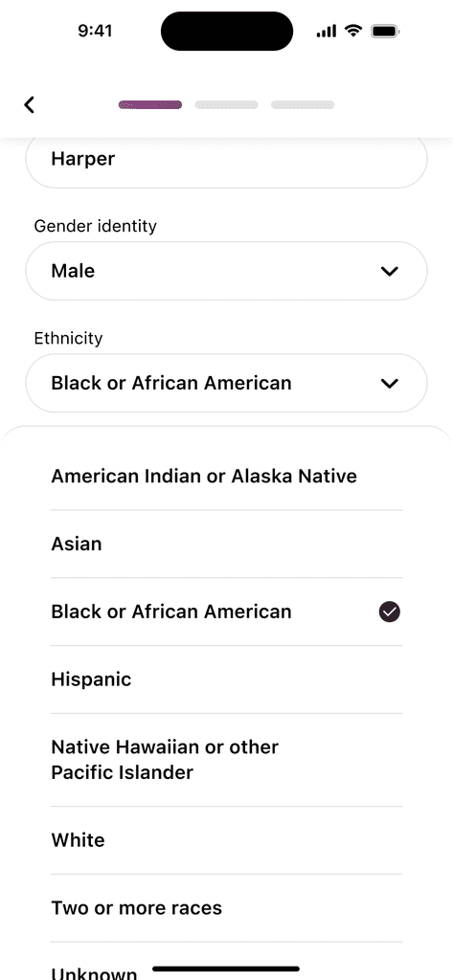
Task: Open the Male gender identity combo box
Action: tap(226, 271)
